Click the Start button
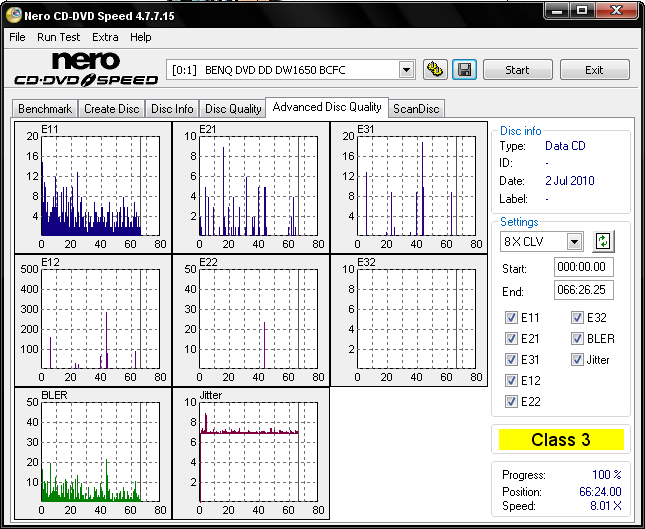This screenshot has height=529, width=645. pos(517,70)
